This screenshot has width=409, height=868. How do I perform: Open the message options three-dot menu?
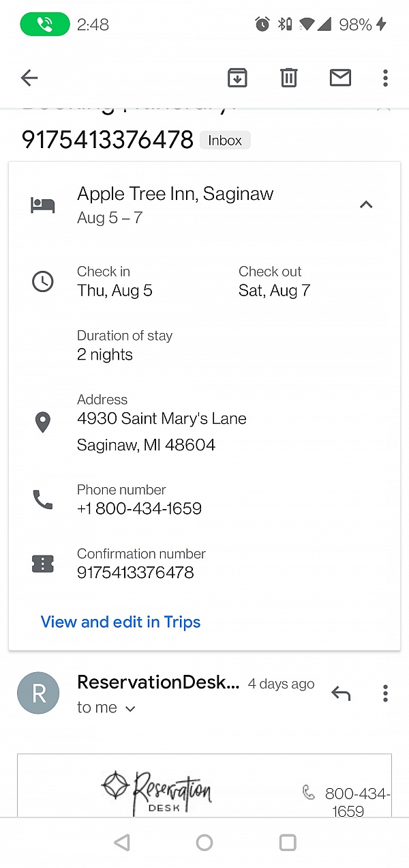tap(385, 694)
